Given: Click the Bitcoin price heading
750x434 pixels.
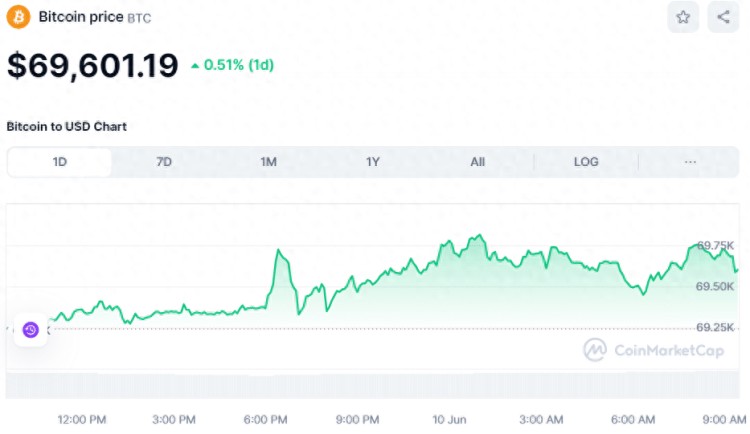Looking at the screenshot, I should pos(81,17).
